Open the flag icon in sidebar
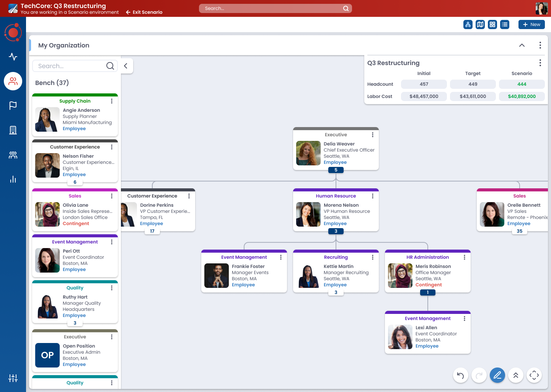This screenshot has width=551, height=392. pyautogui.click(x=13, y=106)
